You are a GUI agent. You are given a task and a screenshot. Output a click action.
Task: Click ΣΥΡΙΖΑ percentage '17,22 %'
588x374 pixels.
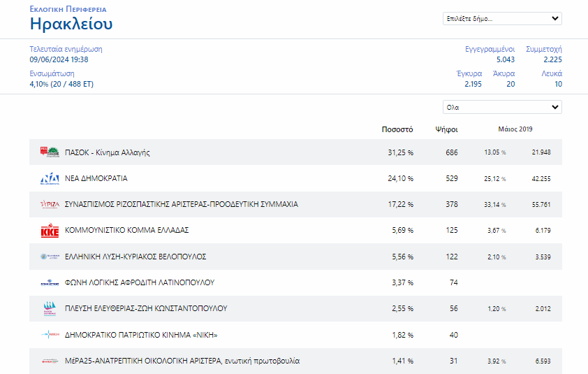401,204
